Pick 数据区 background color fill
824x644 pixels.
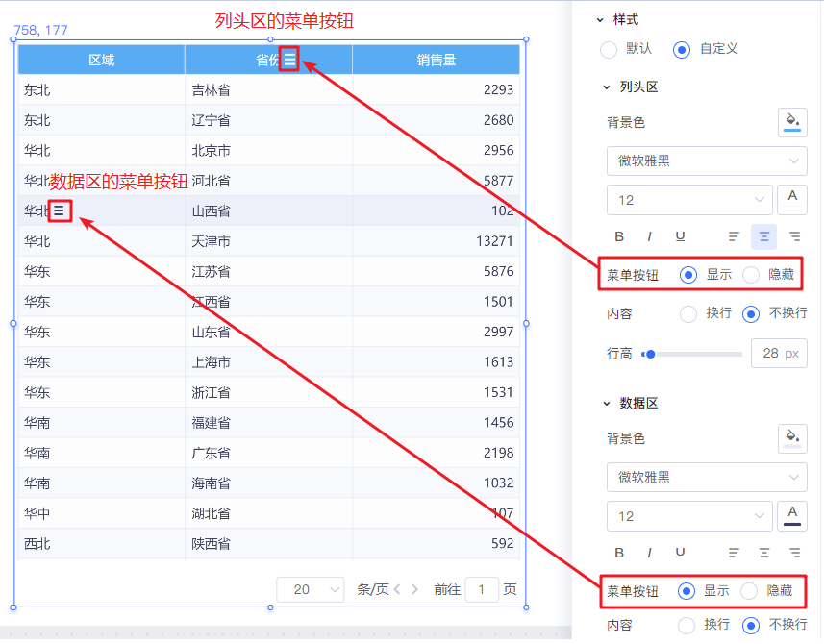click(792, 438)
